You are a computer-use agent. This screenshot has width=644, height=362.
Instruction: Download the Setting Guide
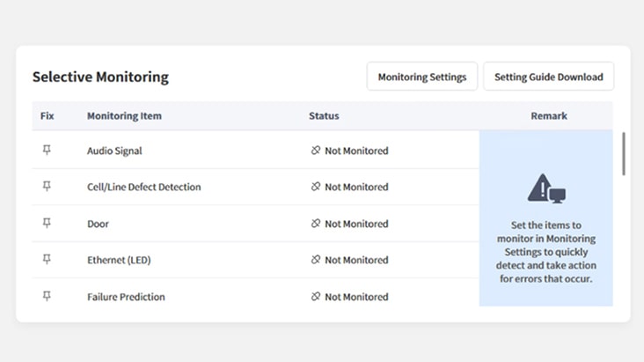click(x=548, y=77)
